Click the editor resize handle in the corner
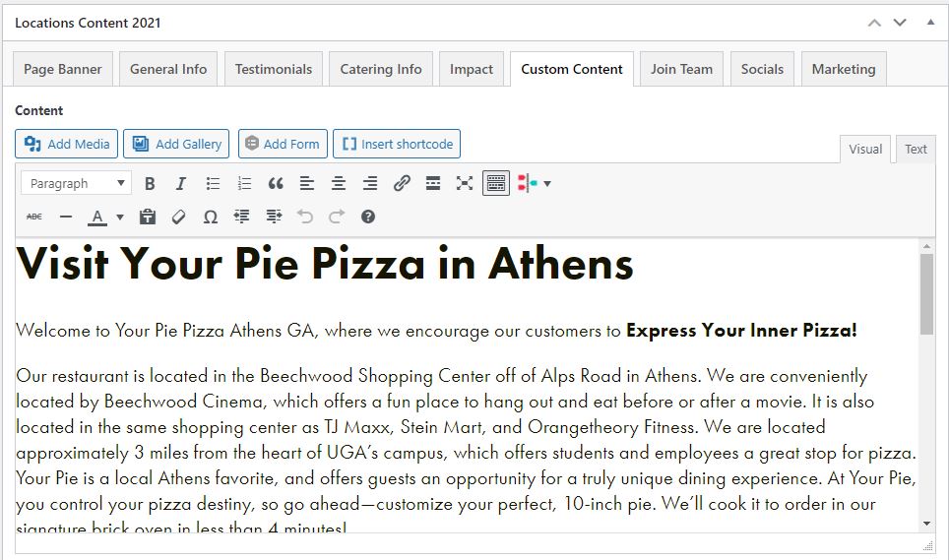Image resolution: width=949 pixels, height=560 pixels. (x=927, y=545)
